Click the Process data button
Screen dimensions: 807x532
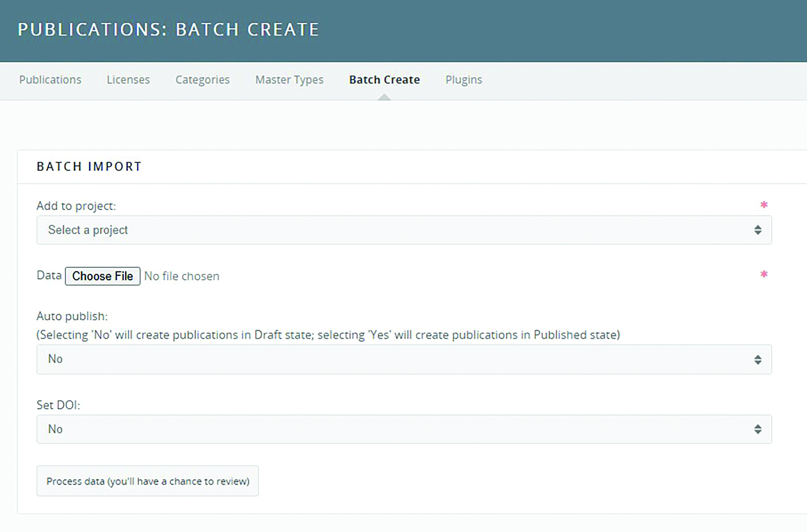point(148,481)
